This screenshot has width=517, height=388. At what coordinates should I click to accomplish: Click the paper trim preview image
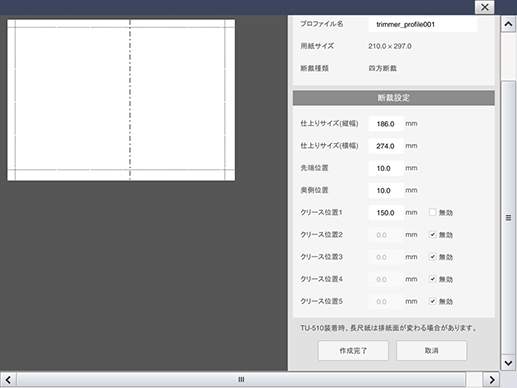(121, 100)
